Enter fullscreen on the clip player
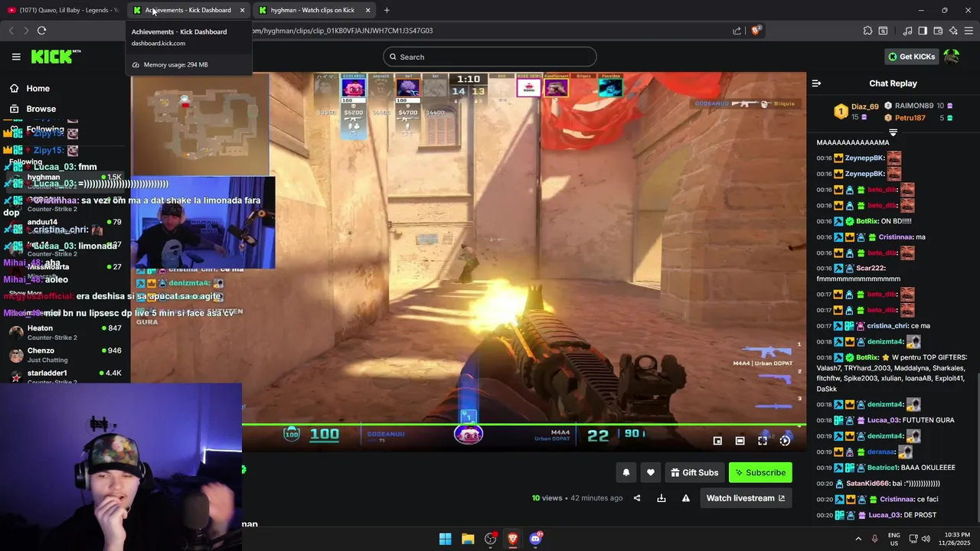Viewport: 980px width, 551px height. [763, 441]
